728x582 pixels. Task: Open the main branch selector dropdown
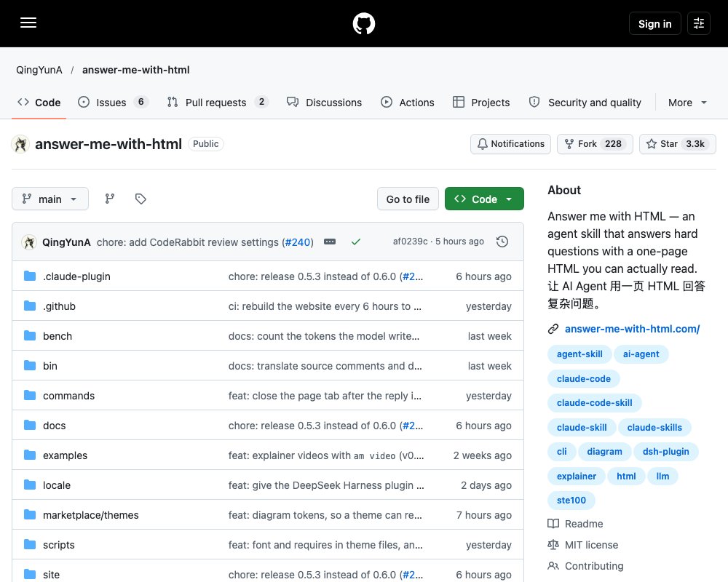click(50, 199)
